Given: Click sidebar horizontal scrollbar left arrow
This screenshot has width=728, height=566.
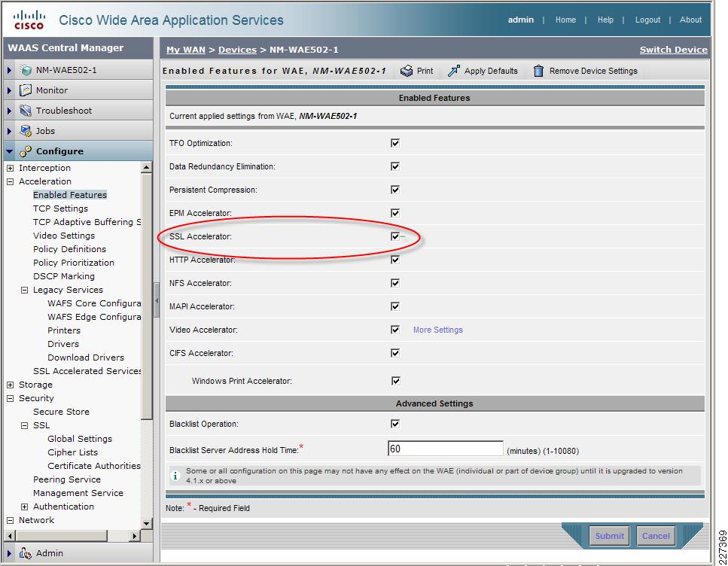Looking at the screenshot, I should 9,536.
